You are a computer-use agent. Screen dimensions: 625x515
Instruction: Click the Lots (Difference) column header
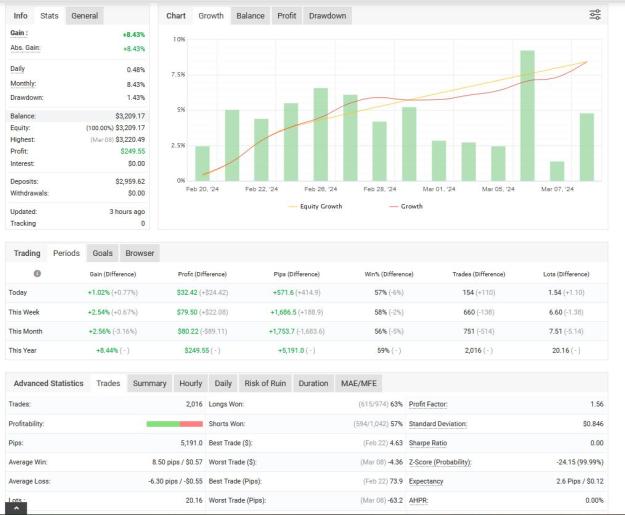[x=566, y=274]
